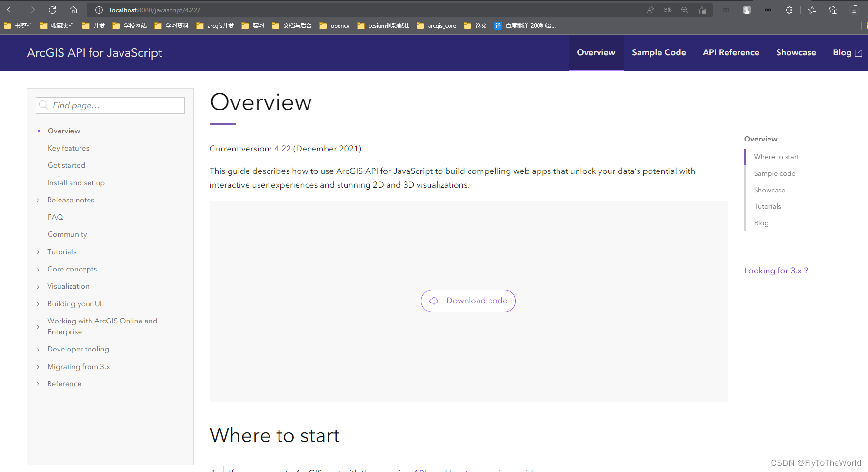The width and height of the screenshot is (868, 472).
Task: Open the downloads panel
Action: click(854, 10)
